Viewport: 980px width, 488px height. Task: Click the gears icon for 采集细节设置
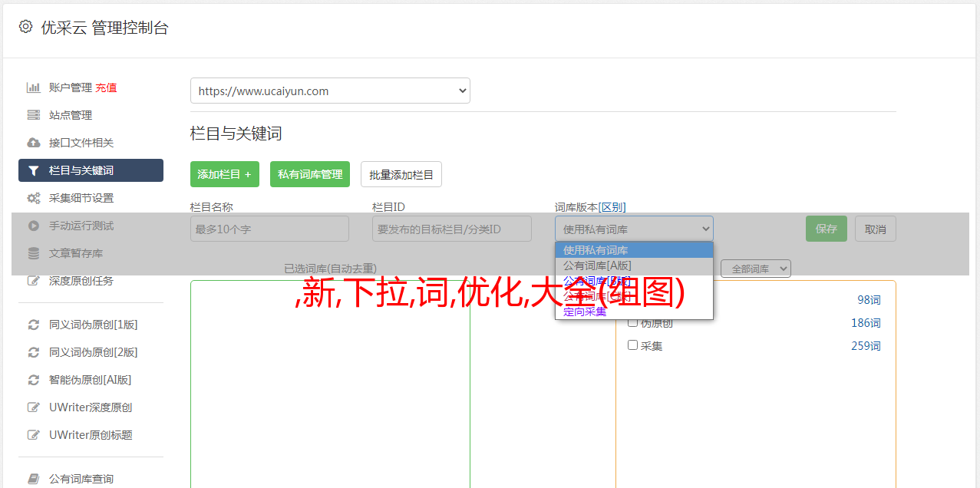click(x=34, y=198)
